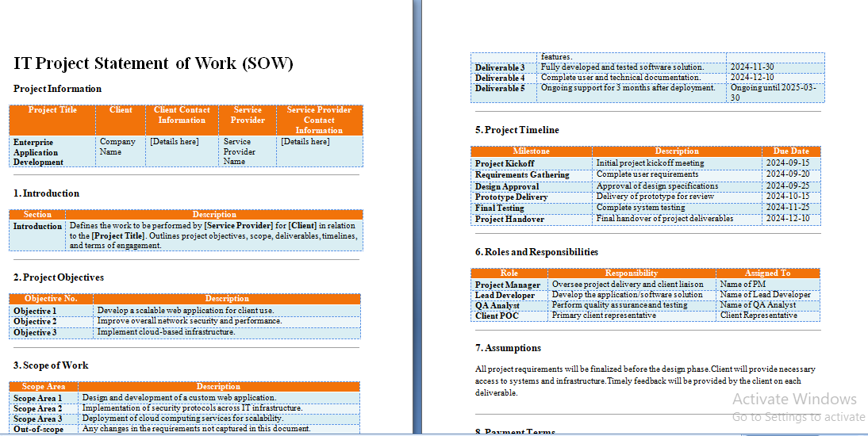
Task: Click 'Deployment of cloud computing services for scalability.'
Action: pyautogui.click(x=182, y=419)
